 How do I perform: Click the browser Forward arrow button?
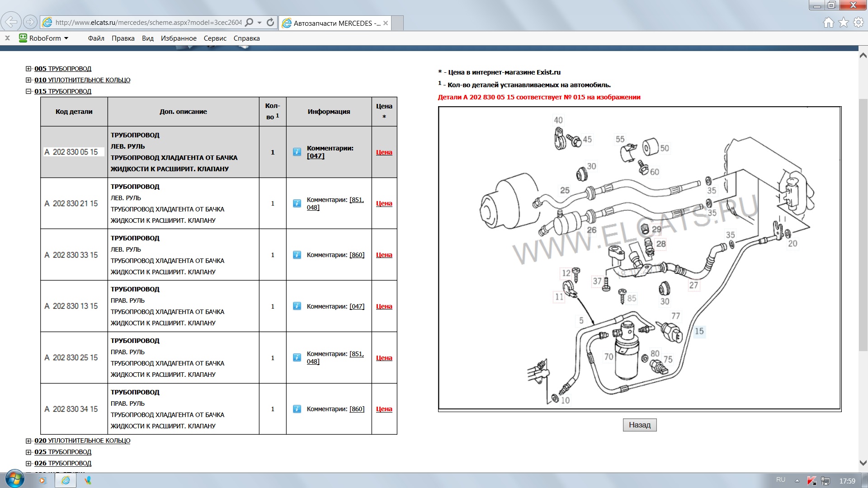pos(30,22)
